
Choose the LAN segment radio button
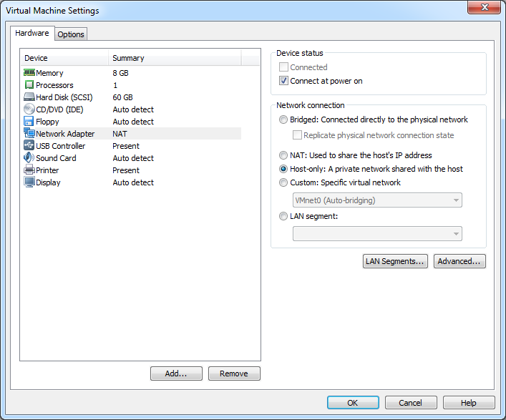coord(284,216)
